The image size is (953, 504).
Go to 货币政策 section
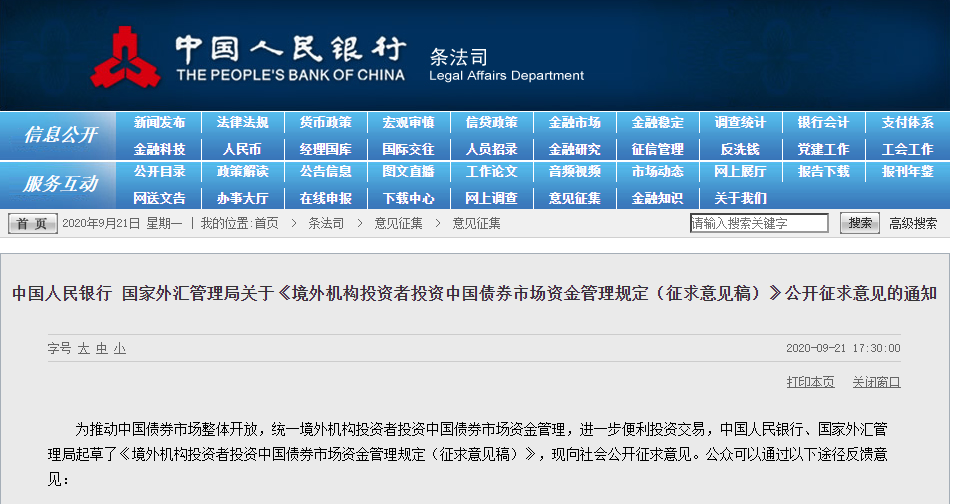tap(325, 122)
